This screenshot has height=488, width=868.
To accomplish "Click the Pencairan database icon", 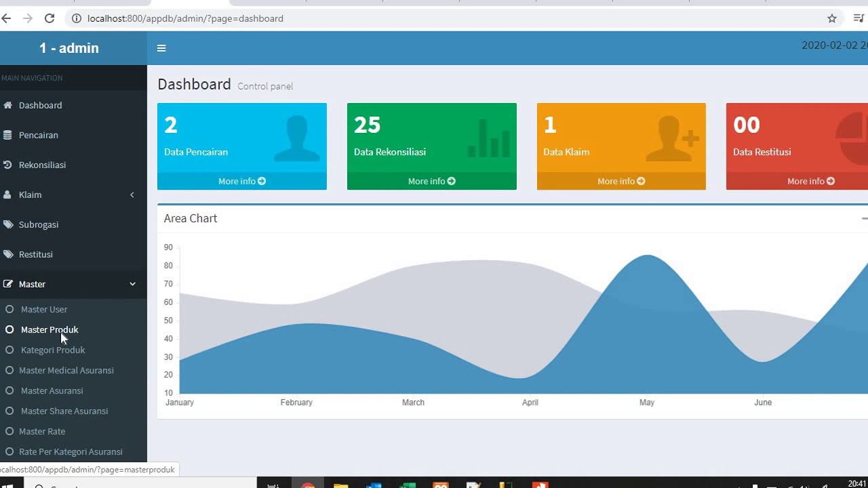I will pos(7,135).
